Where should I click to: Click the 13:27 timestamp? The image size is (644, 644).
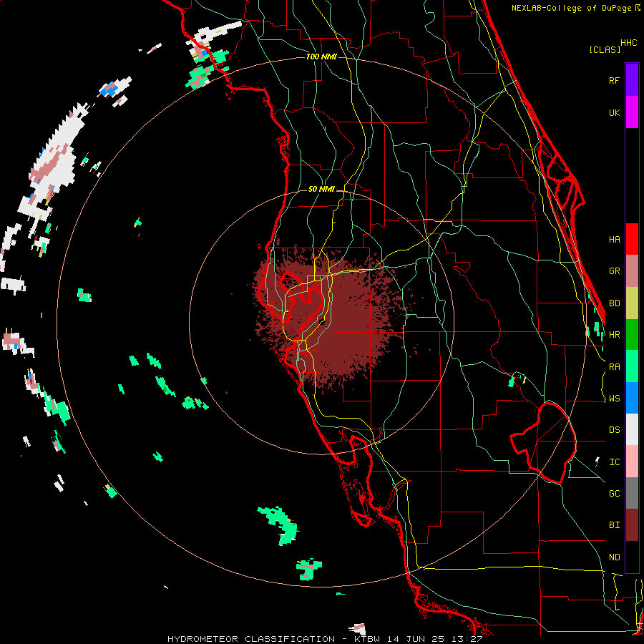point(469,639)
